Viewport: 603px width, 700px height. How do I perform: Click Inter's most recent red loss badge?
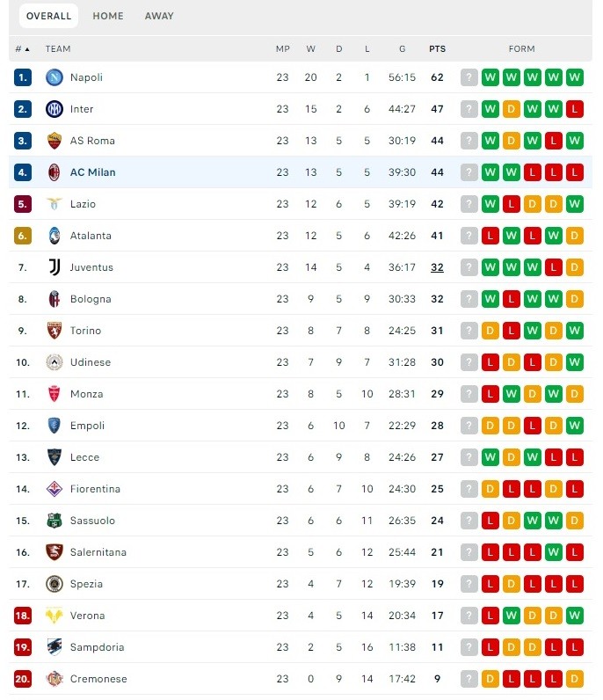575,109
